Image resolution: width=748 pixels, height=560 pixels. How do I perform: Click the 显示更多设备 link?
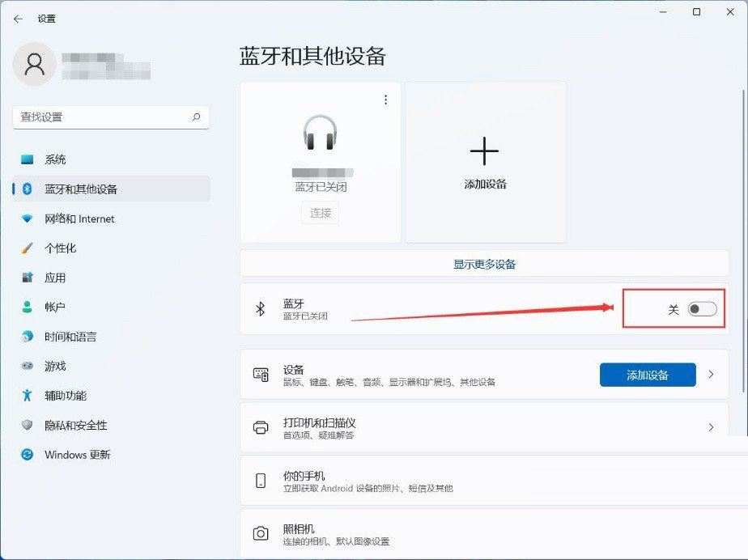(x=484, y=264)
